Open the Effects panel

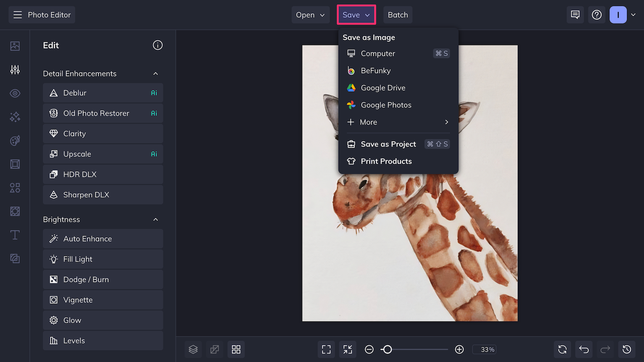tap(14, 117)
